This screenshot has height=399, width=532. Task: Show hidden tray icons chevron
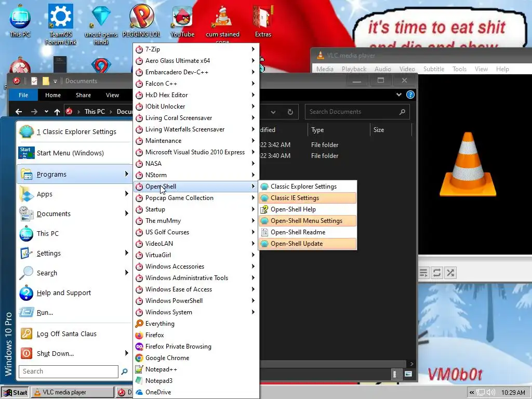point(472,393)
